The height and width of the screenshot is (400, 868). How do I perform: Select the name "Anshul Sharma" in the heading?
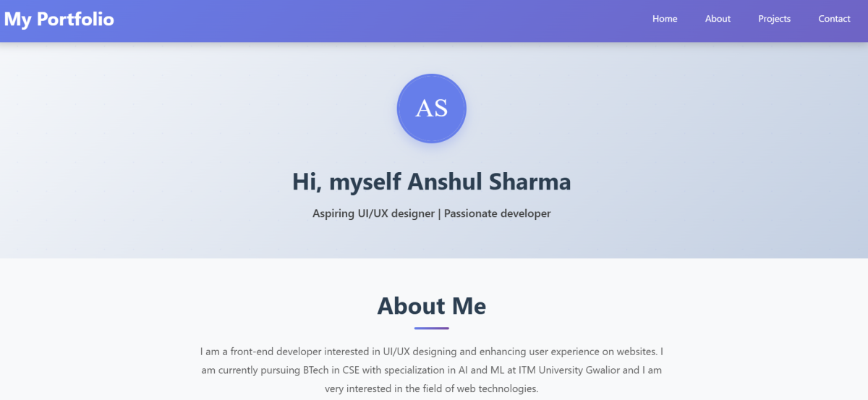489,182
